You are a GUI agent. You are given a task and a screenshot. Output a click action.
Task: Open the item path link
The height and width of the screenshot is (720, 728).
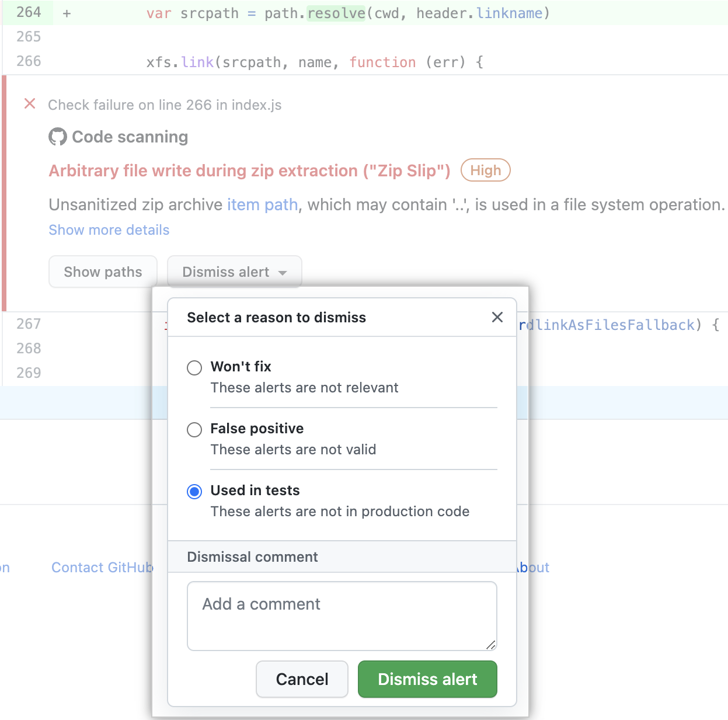pos(262,204)
